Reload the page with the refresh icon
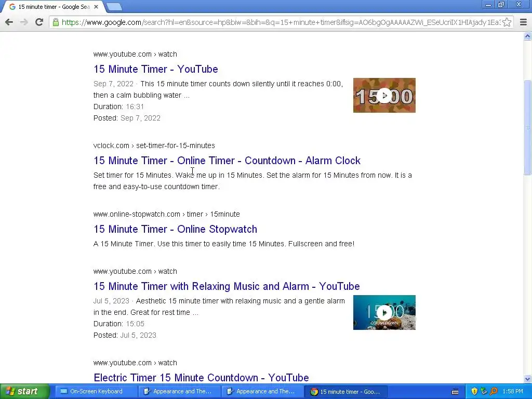Image resolution: width=532 pixels, height=399 pixels. click(x=39, y=22)
